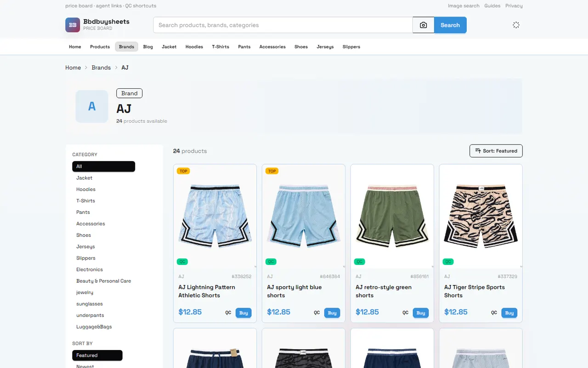Open the Privacy link at top
Image resolution: width=588 pixels, height=368 pixels.
(x=514, y=6)
